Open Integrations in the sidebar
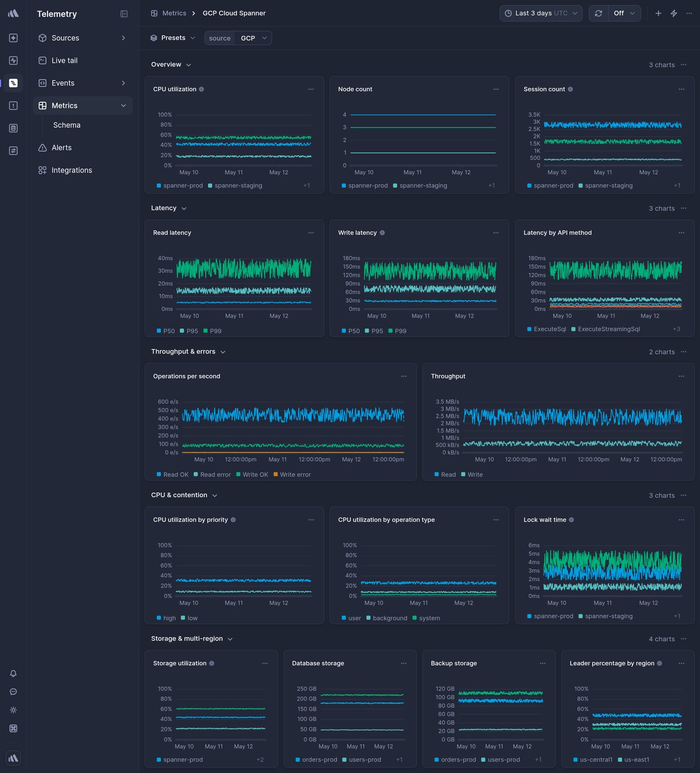The height and width of the screenshot is (773, 700). click(82, 170)
